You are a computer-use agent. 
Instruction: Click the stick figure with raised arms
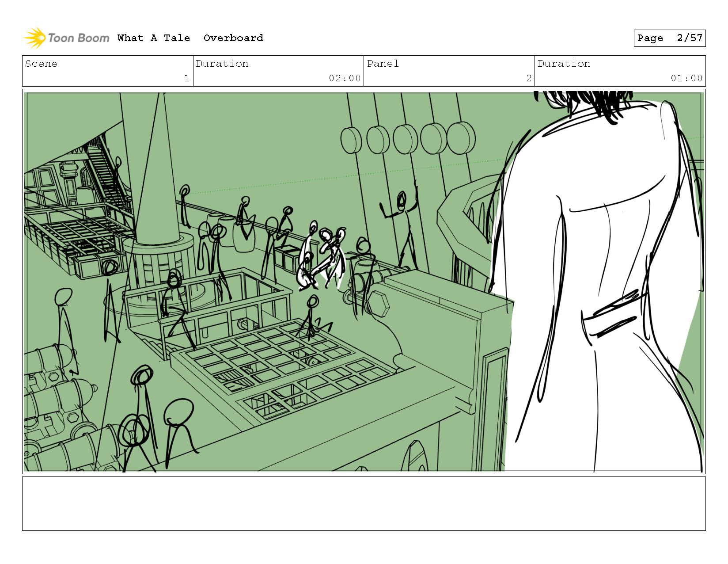click(x=401, y=225)
